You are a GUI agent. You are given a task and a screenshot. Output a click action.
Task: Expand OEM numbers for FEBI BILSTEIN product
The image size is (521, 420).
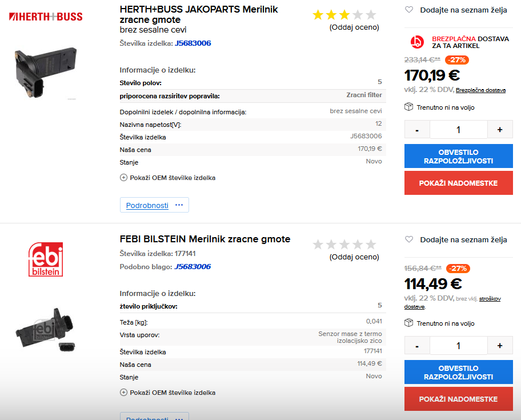click(x=167, y=393)
